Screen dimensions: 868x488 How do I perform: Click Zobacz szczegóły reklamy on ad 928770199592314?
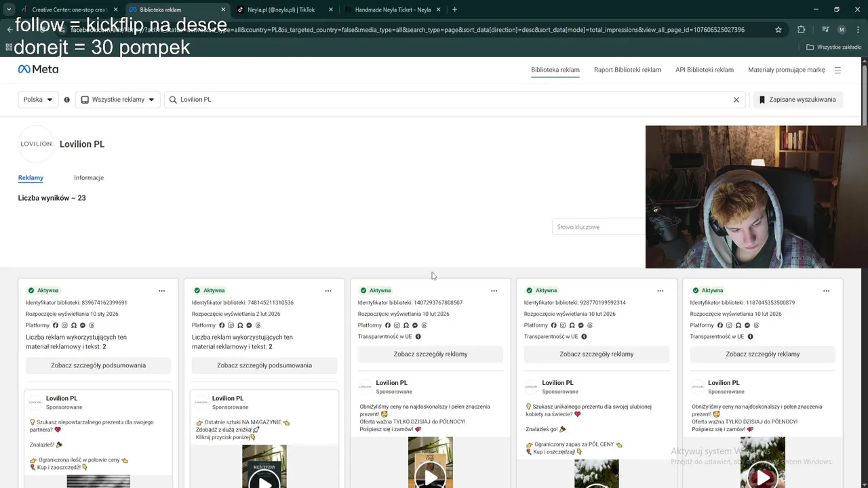click(597, 354)
